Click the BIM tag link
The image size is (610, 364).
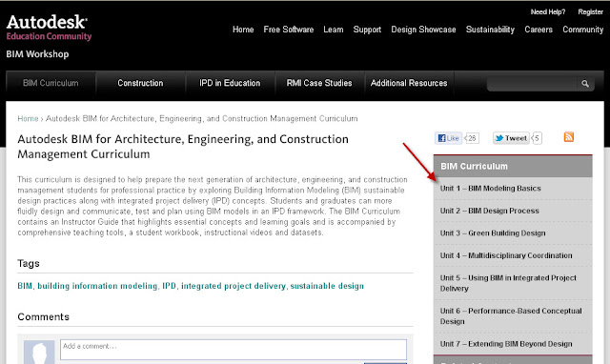[25, 286]
